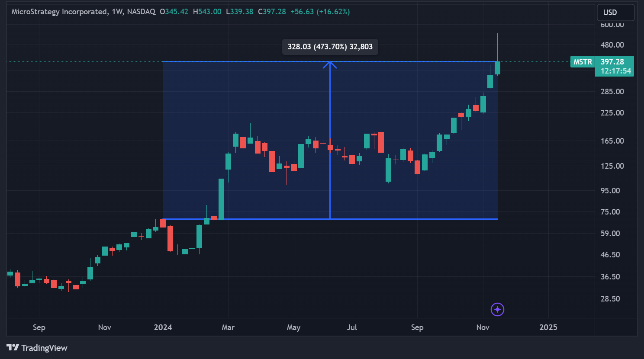This screenshot has height=359, width=644.
Task: Select the top blue measurement line
Action: (242, 62)
